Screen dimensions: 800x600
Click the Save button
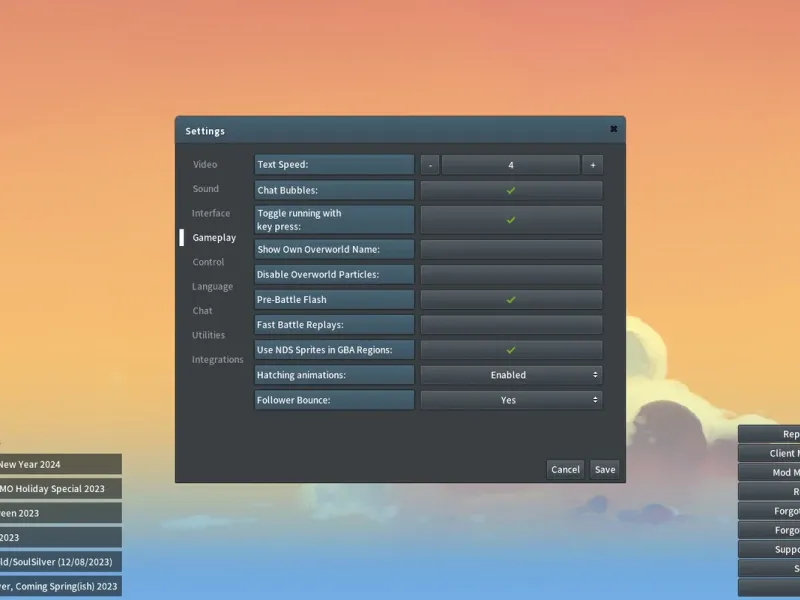(x=605, y=469)
